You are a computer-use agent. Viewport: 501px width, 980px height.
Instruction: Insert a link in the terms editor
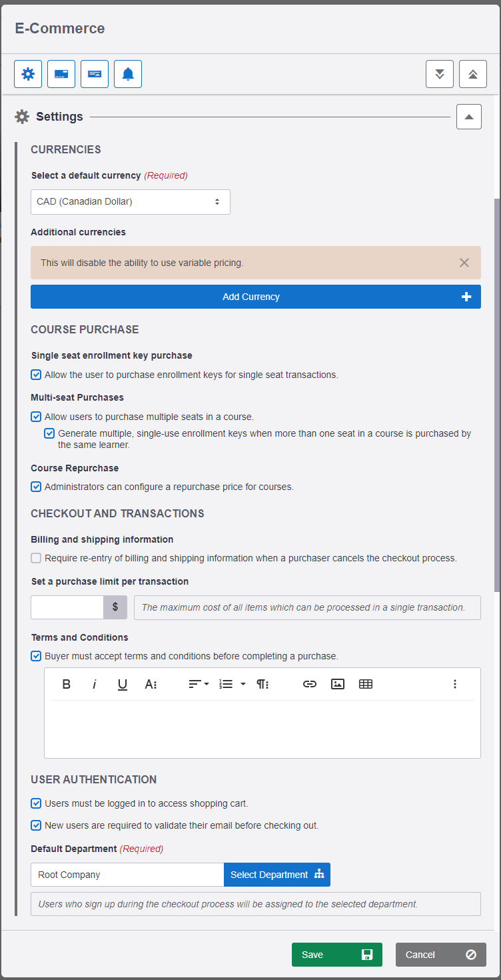tap(309, 683)
